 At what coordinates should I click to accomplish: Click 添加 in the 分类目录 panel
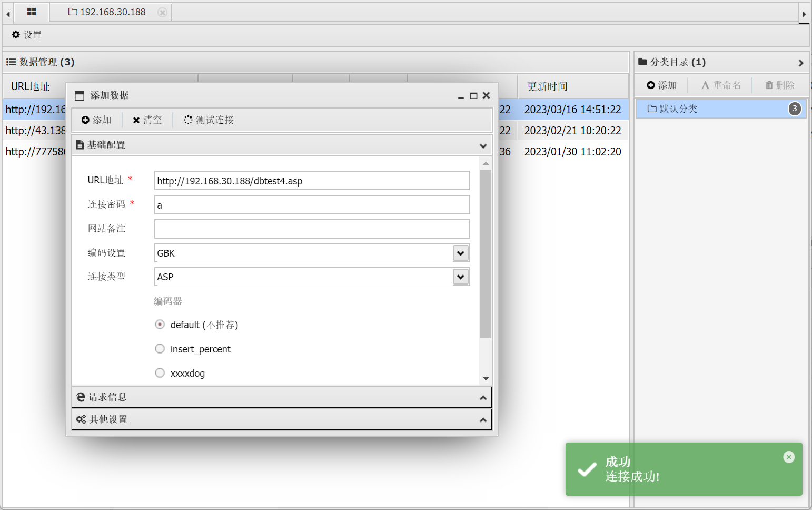coord(662,85)
